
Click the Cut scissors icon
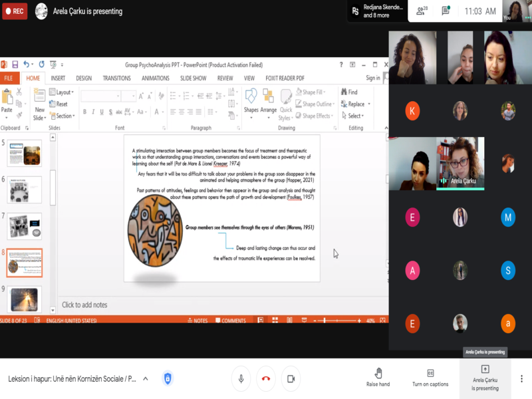19,92
